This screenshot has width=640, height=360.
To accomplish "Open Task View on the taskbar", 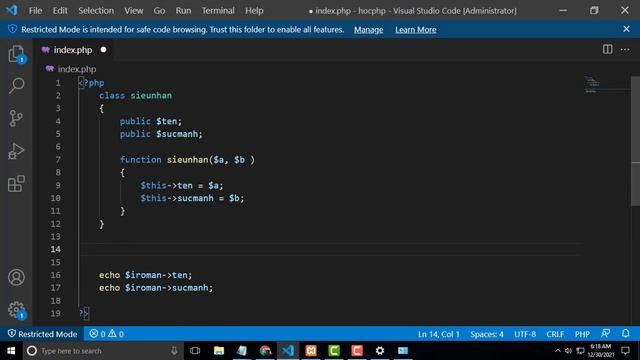I will click(x=195, y=351).
